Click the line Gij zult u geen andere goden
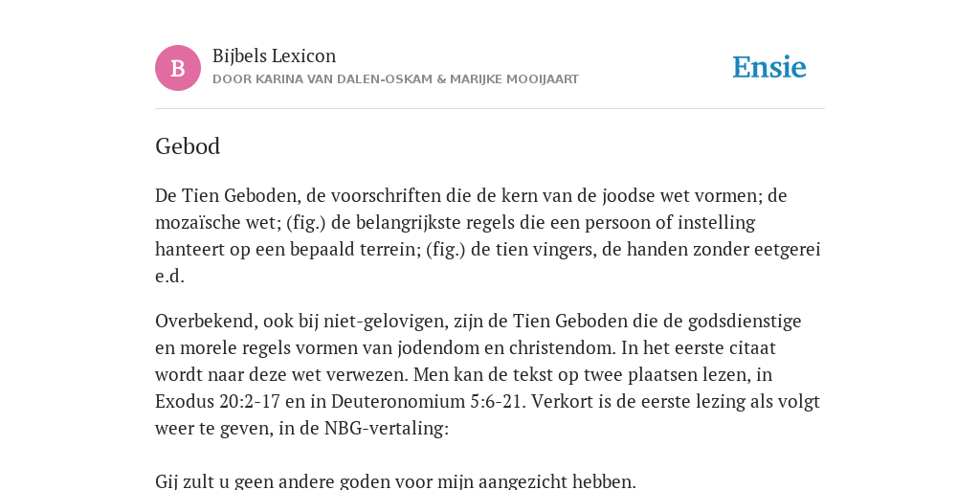 tap(395, 482)
